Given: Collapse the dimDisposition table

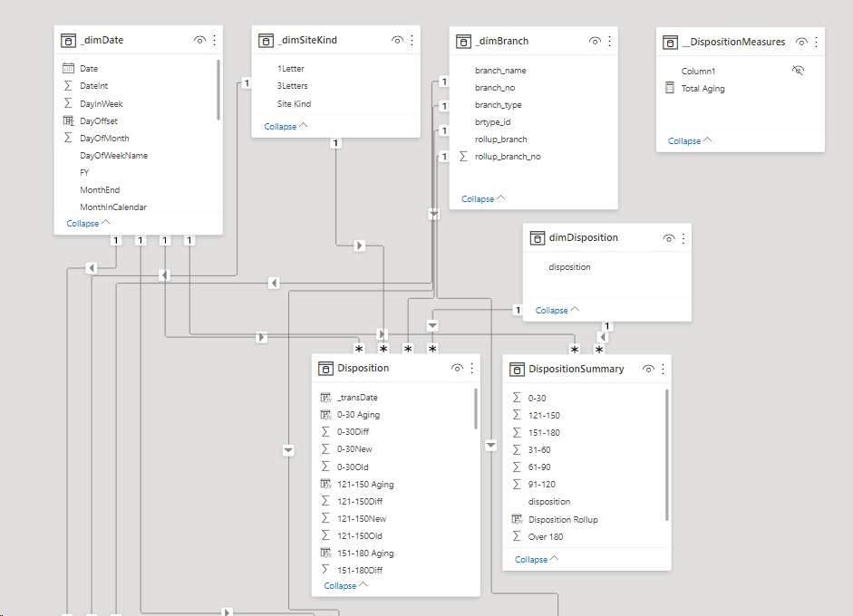Looking at the screenshot, I should click(x=557, y=311).
